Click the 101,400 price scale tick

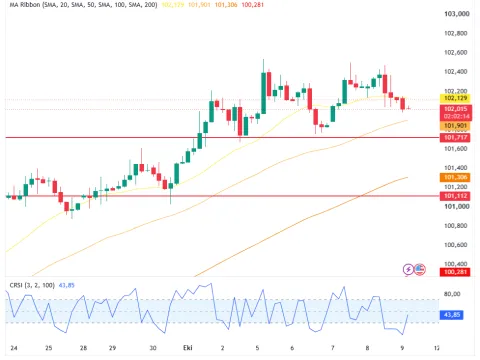456,168
